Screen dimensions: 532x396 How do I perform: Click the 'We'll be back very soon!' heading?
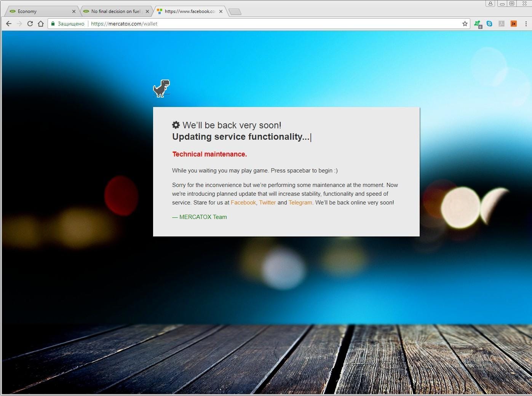point(232,125)
